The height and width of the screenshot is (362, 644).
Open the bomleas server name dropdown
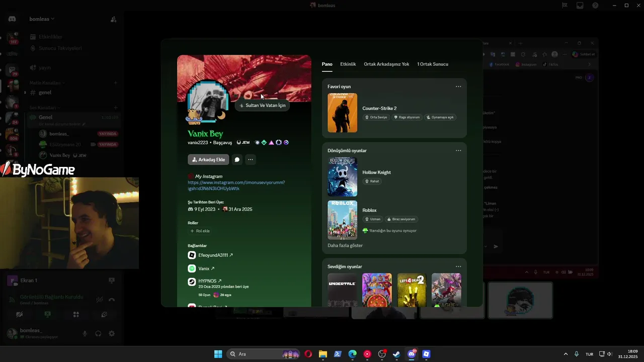coord(42,19)
